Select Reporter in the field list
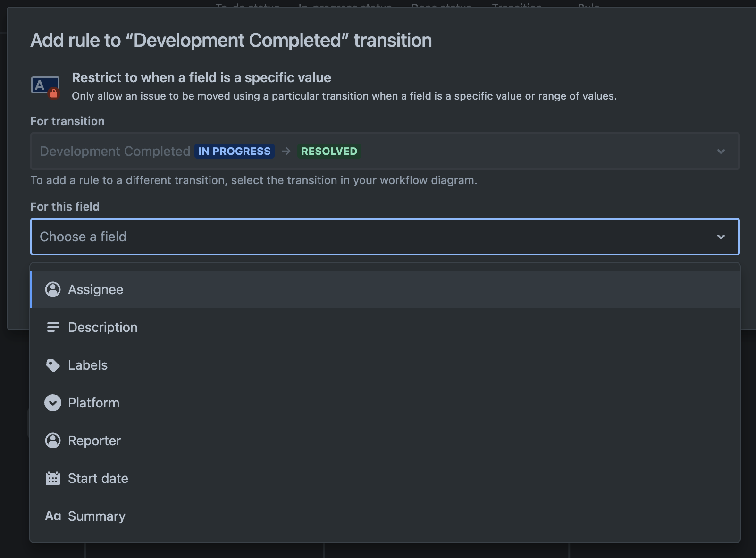The height and width of the screenshot is (558, 756). (385, 440)
